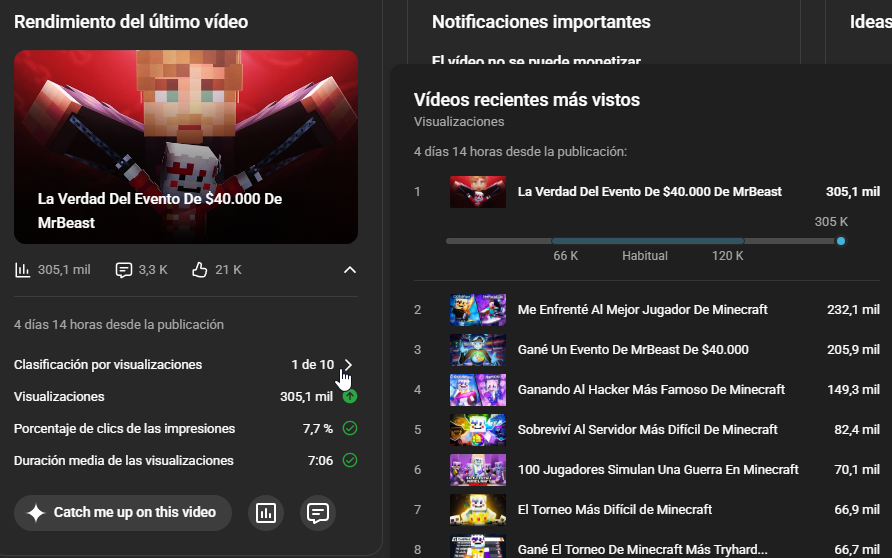Image resolution: width=892 pixels, height=558 pixels.
Task: Click the '232,1 mil' view count
Action: (x=853, y=309)
